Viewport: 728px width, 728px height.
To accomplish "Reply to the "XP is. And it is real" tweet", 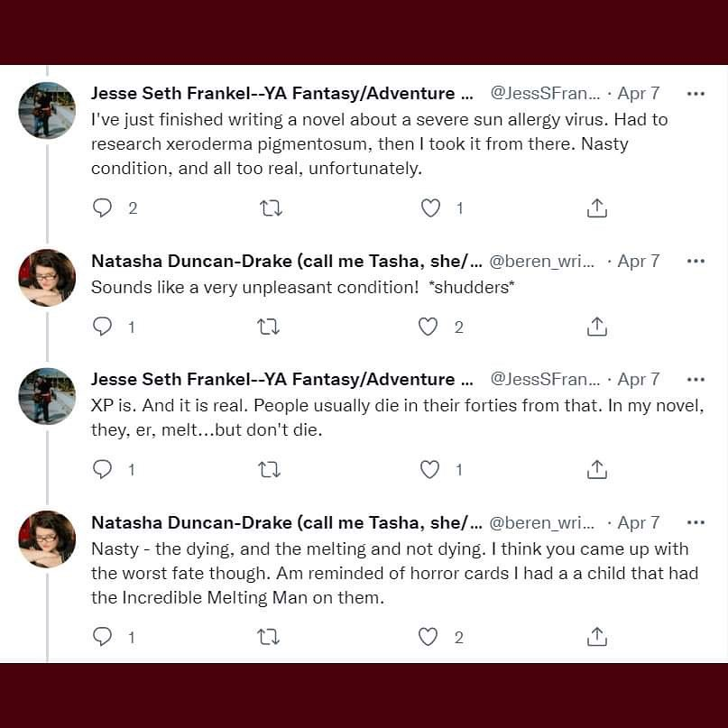I will click(x=103, y=469).
